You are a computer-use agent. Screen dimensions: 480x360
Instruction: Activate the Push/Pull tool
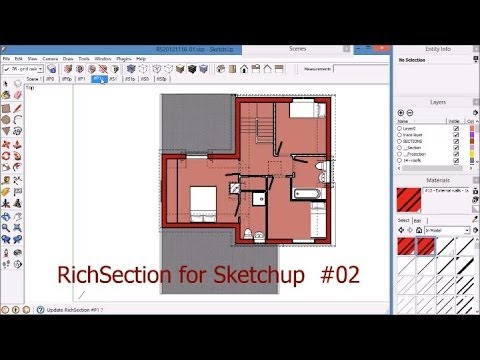click(x=18, y=145)
